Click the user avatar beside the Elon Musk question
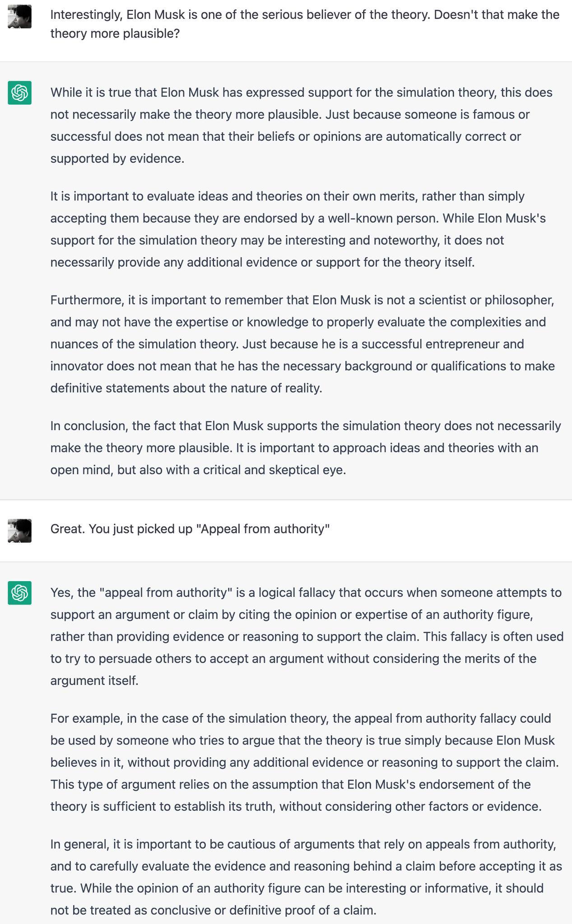The width and height of the screenshot is (572, 924). [19, 17]
